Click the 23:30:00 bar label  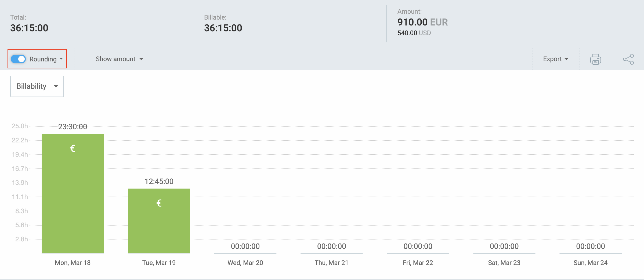(73, 127)
